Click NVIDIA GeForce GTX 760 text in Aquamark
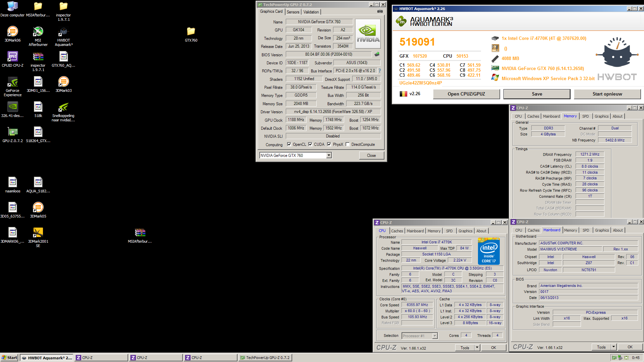Viewport: 644px width, 362px height. click(542, 68)
